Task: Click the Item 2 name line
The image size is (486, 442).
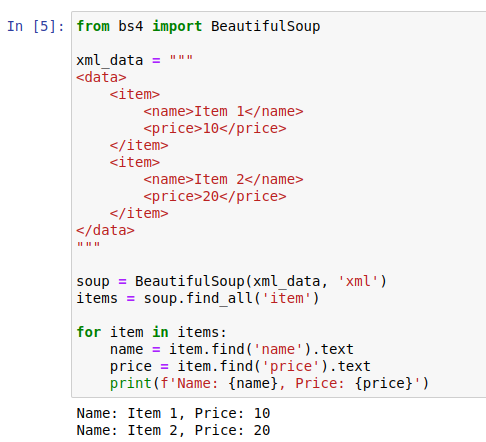Action: click(223, 179)
